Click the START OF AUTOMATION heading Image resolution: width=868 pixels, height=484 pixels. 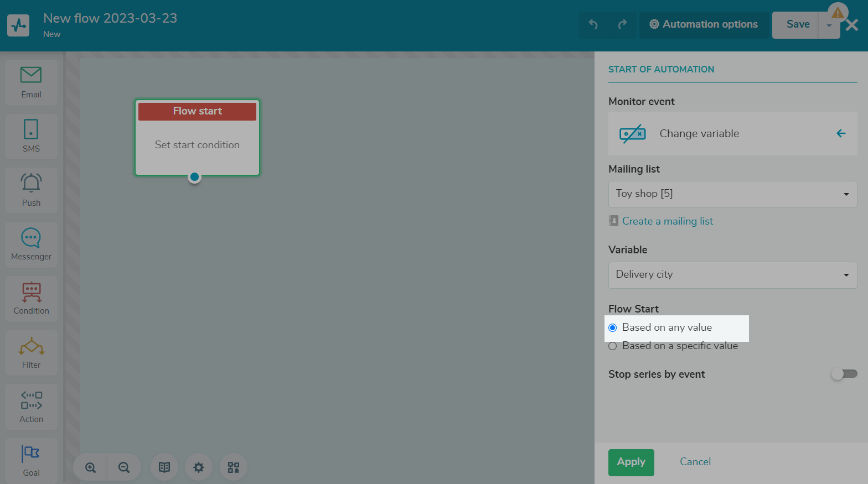661,70
